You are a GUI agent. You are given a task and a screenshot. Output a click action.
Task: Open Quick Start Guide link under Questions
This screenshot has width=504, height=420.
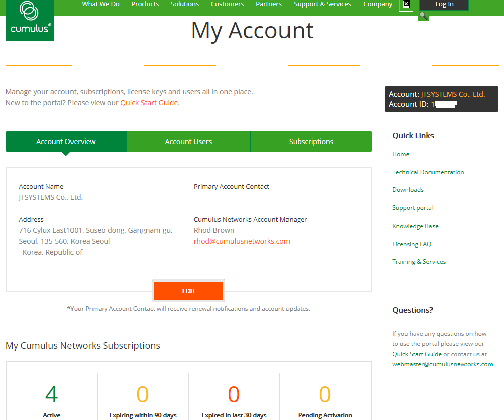pos(417,354)
